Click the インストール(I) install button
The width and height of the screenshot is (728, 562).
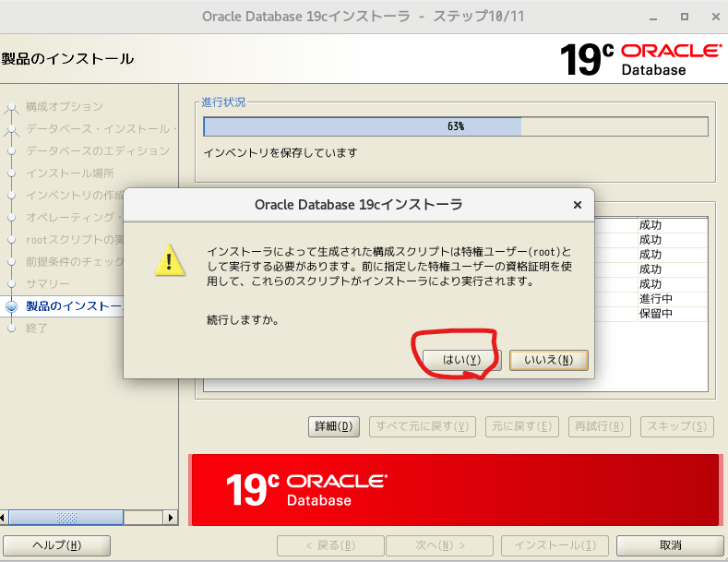pyautogui.click(x=555, y=545)
